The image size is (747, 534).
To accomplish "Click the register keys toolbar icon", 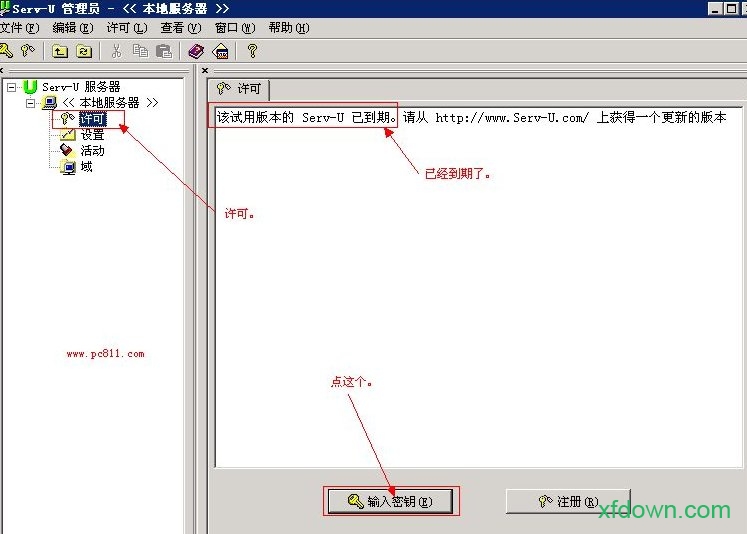I will point(28,50).
